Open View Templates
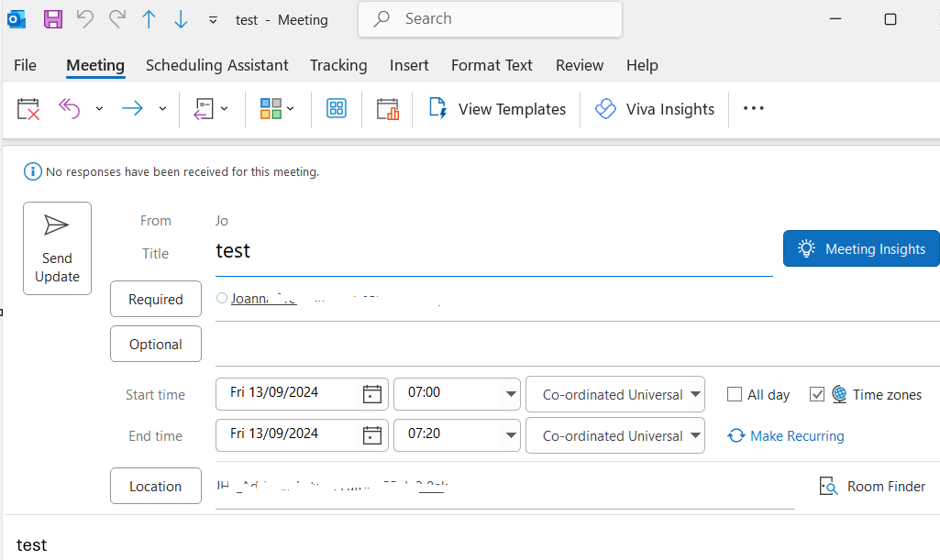The width and height of the screenshot is (940, 560). click(x=497, y=109)
